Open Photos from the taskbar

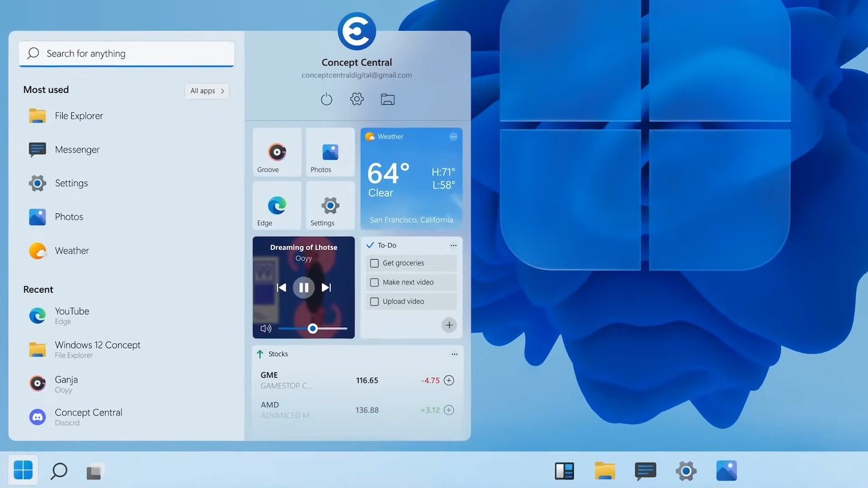726,471
